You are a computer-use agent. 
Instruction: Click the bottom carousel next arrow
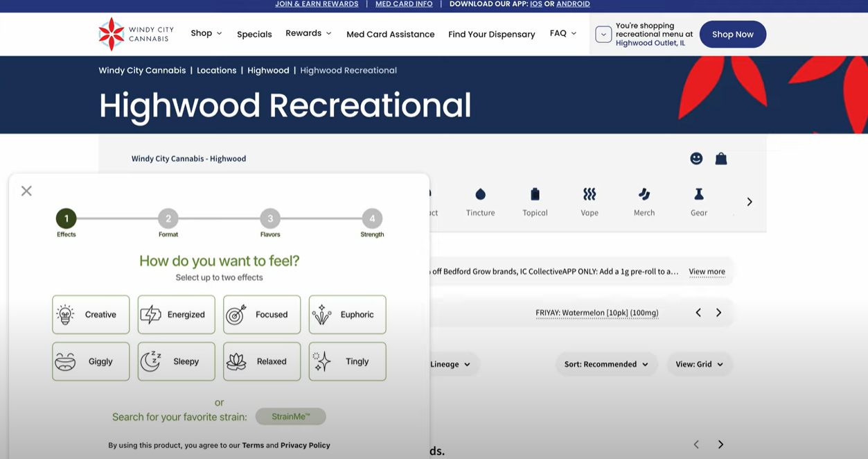(x=720, y=444)
